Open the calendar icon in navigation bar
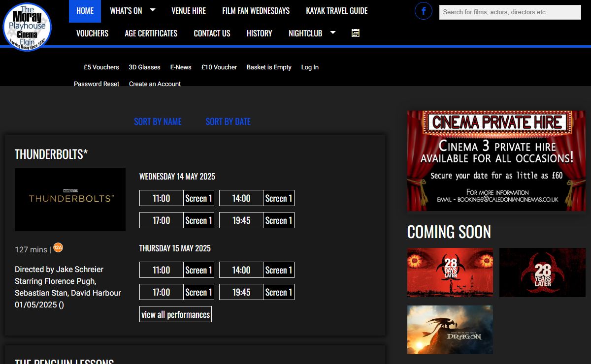The image size is (591, 364). [x=356, y=33]
